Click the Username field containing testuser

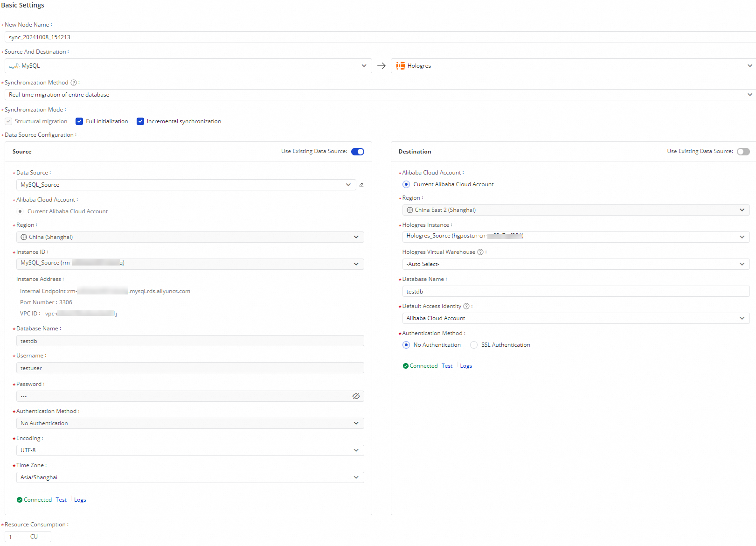click(x=190, y=368)
